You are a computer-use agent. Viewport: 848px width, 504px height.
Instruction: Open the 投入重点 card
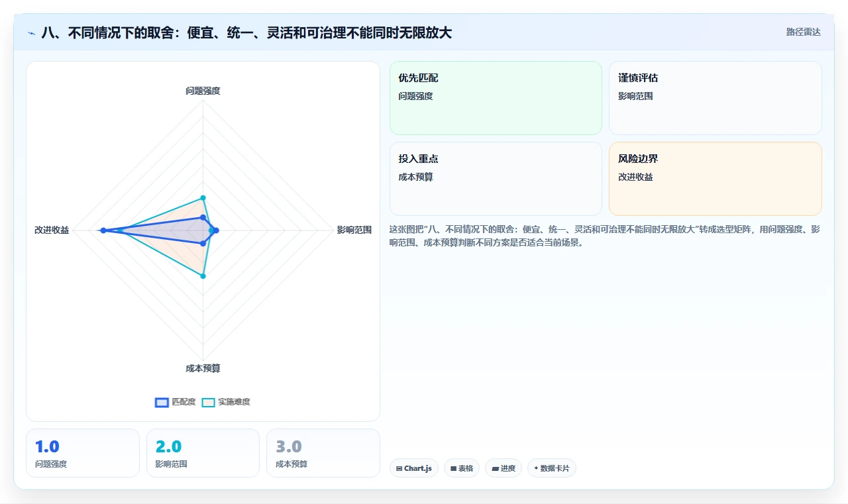[x=496, y=179]
